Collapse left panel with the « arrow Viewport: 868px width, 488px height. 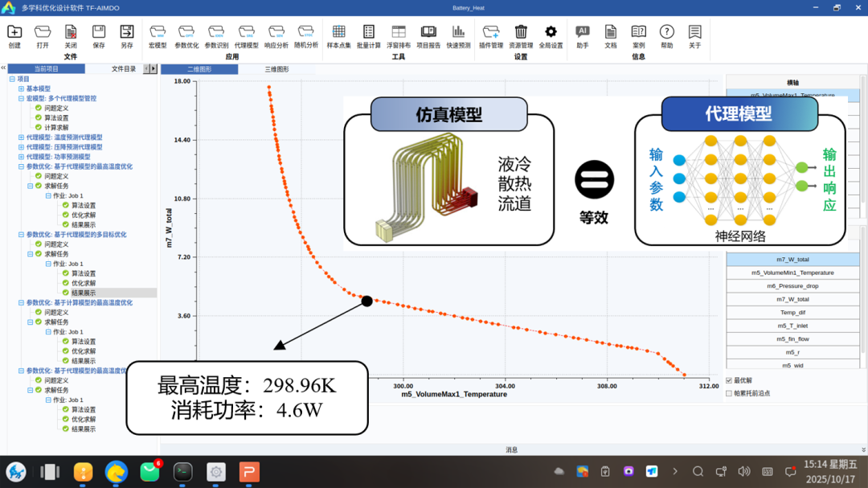[3, 69]
